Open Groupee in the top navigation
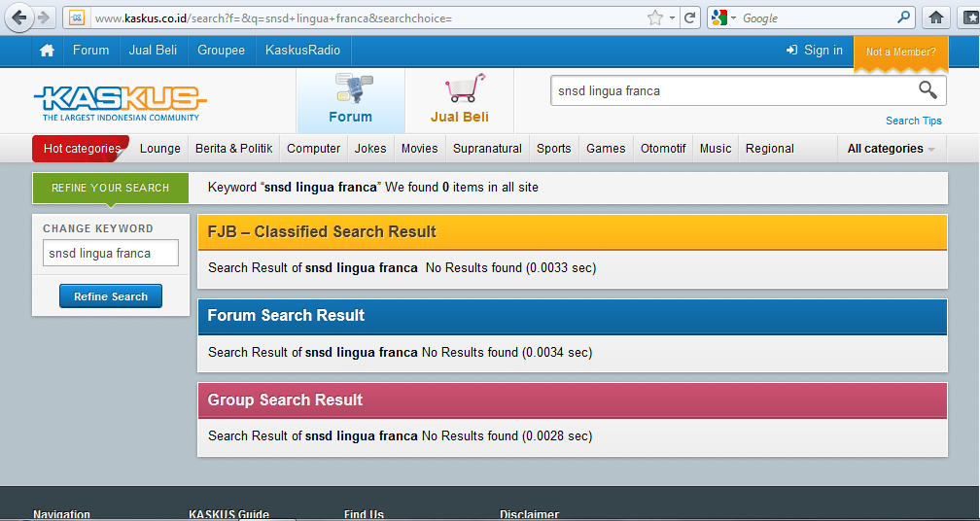980x521 pixels. (222, 51)
